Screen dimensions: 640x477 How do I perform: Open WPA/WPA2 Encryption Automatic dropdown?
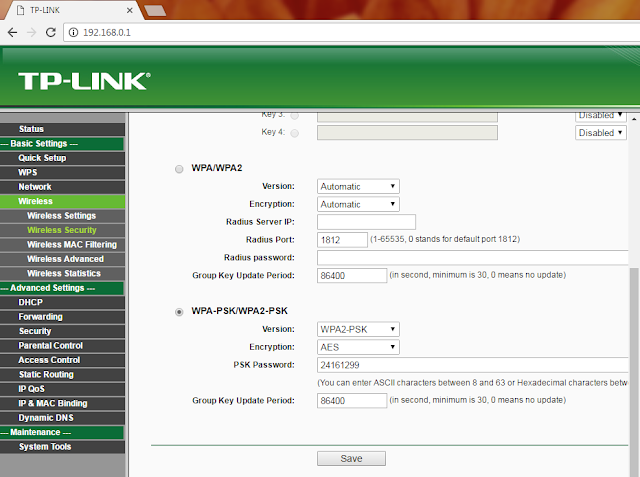click(x=358, y=204)
